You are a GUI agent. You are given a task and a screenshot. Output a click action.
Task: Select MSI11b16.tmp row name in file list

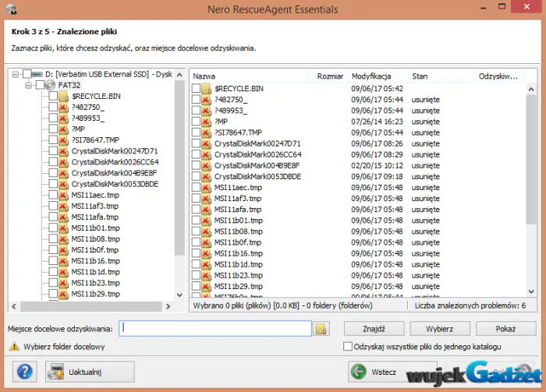pyautogui.click(x=239, y=253)
